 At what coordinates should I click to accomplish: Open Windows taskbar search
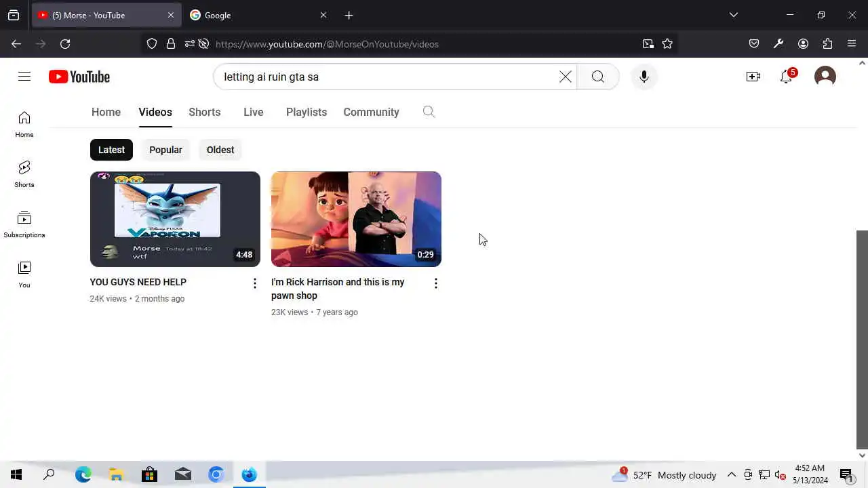coord(49,474)
